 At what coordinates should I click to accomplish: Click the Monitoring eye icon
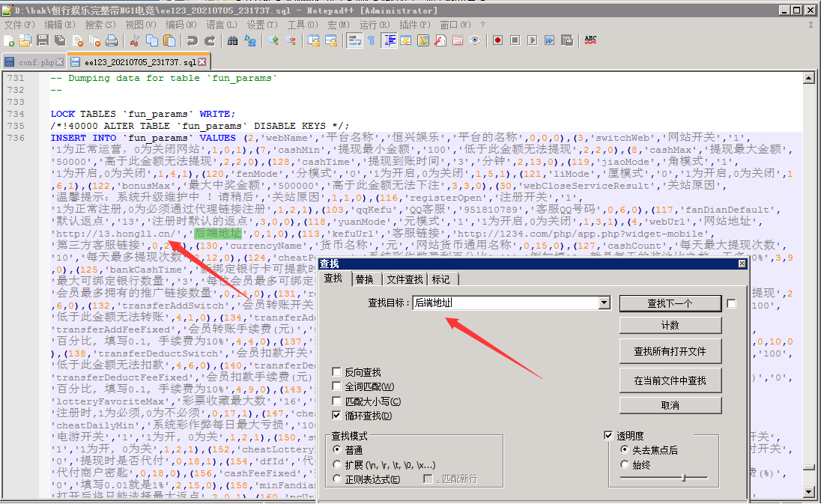(475, 41)
